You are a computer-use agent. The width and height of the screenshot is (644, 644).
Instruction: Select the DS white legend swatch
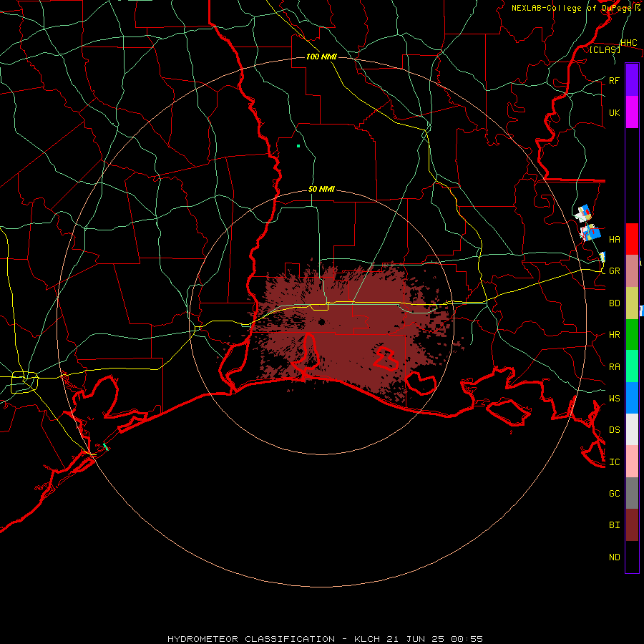632,429
